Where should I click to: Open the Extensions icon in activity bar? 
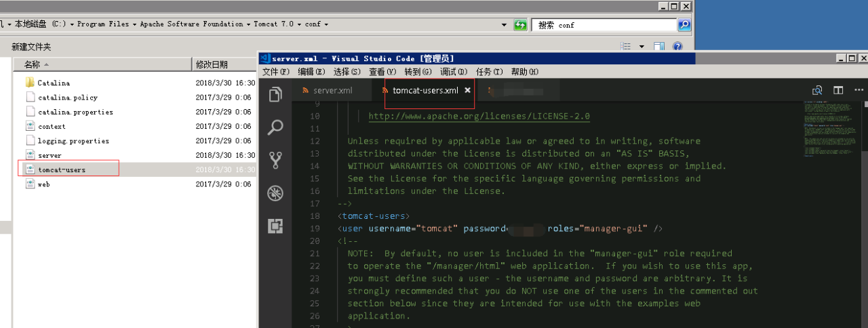(x=275, y=226)
